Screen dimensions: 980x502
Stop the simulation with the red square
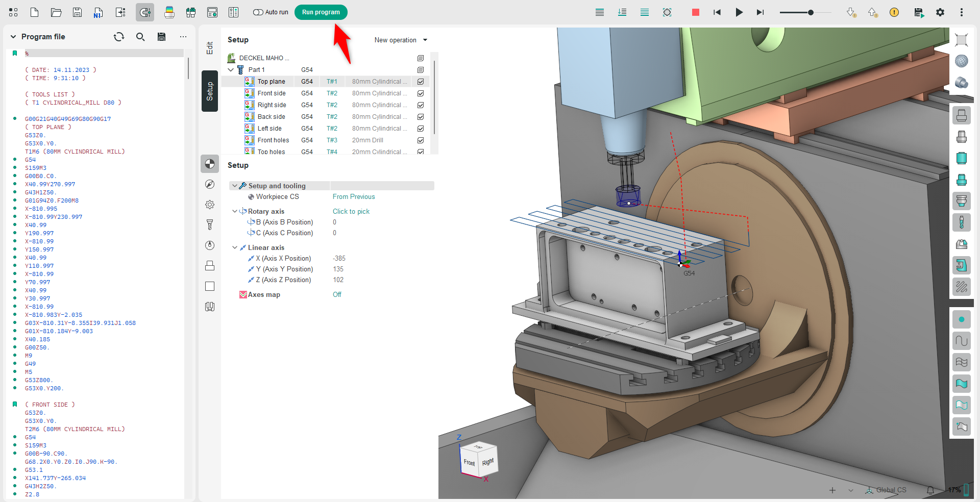pyautogui.click(x=695, y=12)
